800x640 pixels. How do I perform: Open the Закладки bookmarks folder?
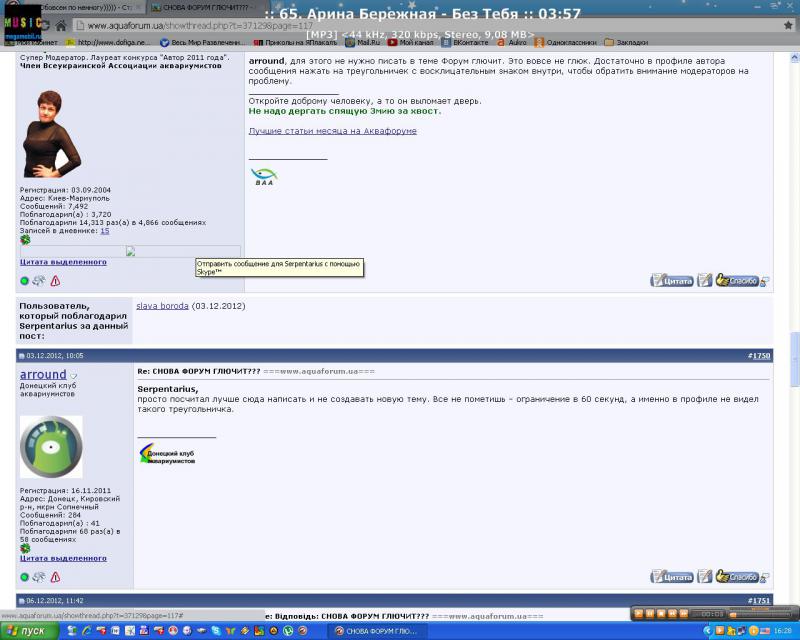[x=631, y=43]
